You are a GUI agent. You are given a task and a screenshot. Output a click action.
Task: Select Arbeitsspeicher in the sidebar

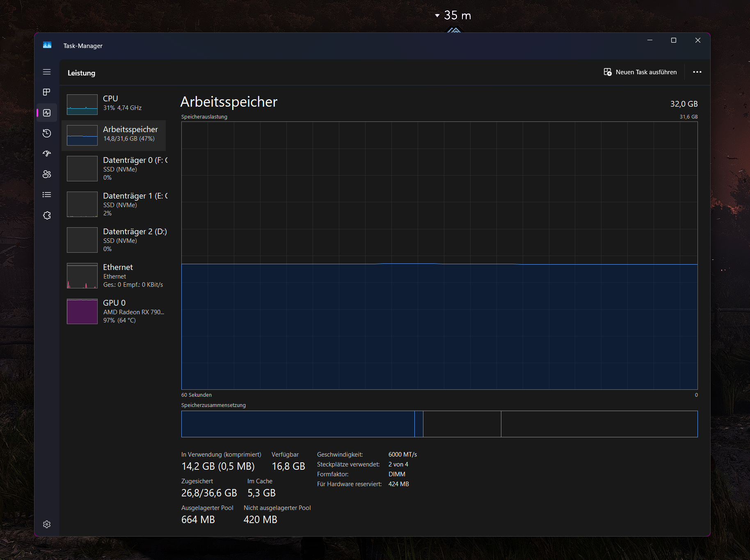(115, 135)
